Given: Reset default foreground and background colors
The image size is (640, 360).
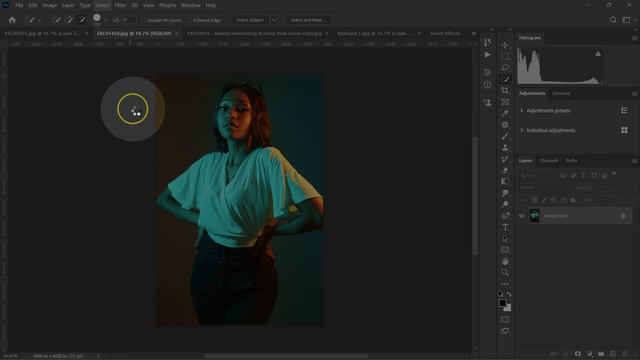Looking at the screenshot, I should click(500, 294).
